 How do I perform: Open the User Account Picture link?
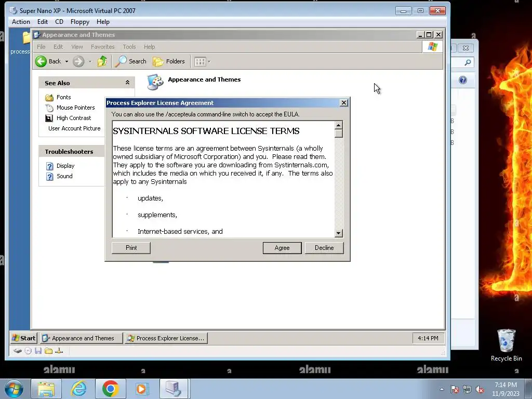pyautogui.click(x=74, y=128)
